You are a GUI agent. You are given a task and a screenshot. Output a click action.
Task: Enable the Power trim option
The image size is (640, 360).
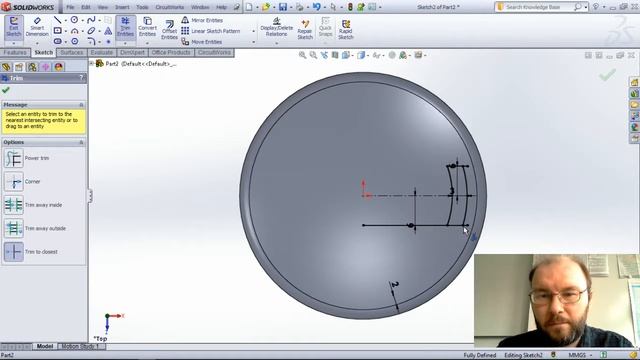pyautogui.click(x=13, y=158)
